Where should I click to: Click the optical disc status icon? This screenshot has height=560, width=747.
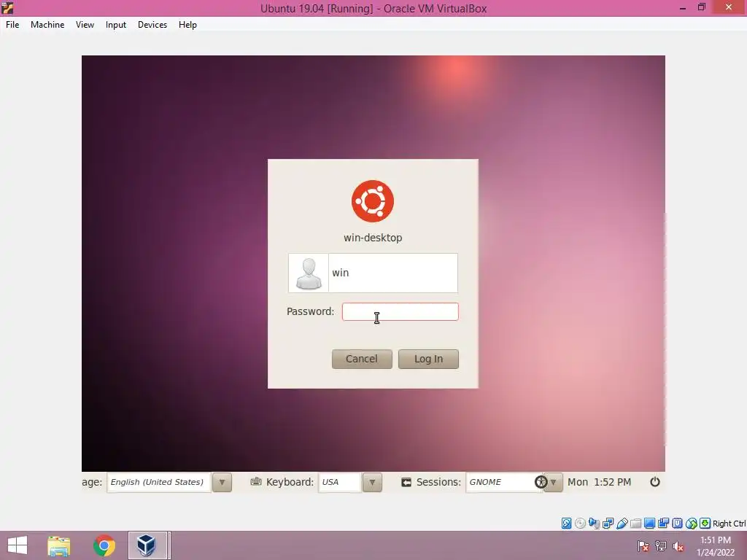580,524
